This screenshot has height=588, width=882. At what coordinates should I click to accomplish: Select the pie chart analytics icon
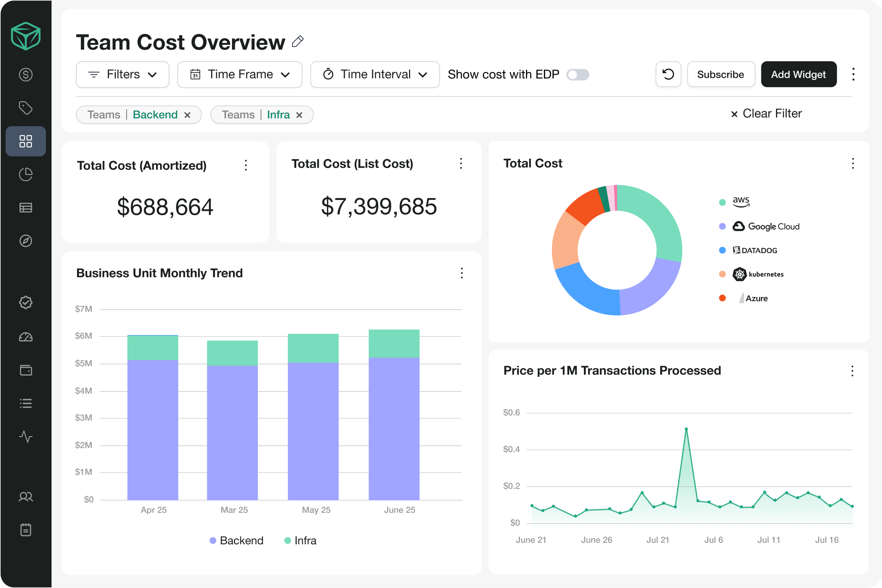click(26, 174)
